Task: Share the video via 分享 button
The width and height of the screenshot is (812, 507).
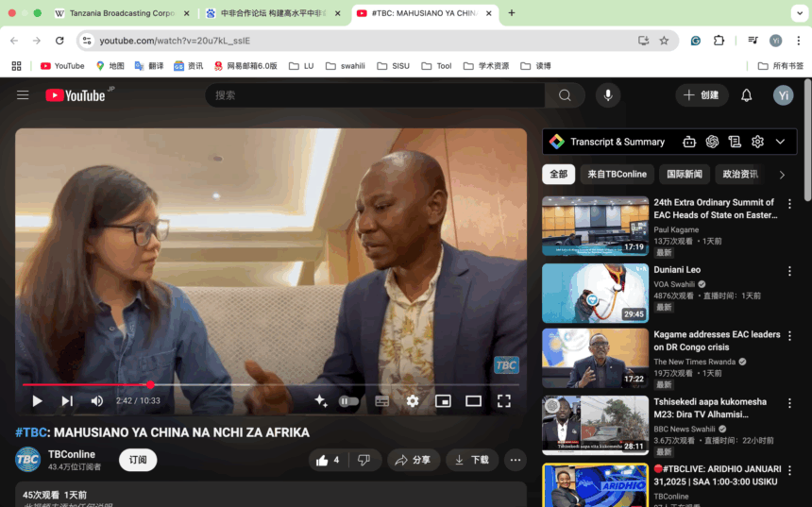Action: click(414, 460)
